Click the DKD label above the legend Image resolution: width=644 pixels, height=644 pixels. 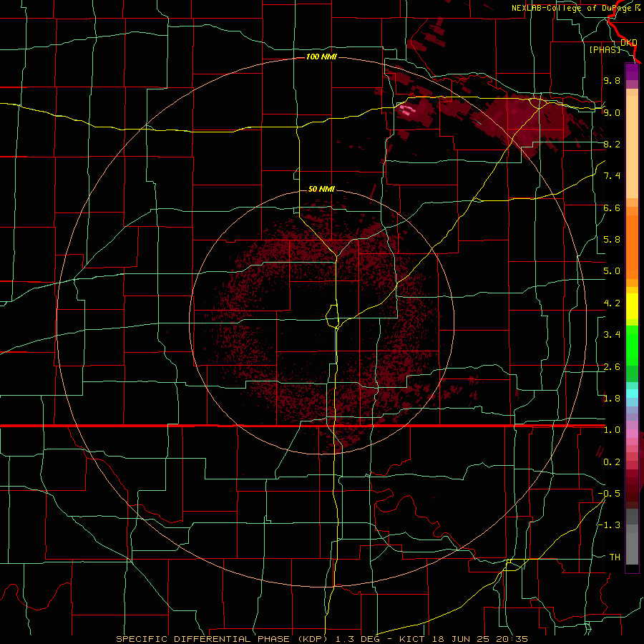(x=628, y=43)
